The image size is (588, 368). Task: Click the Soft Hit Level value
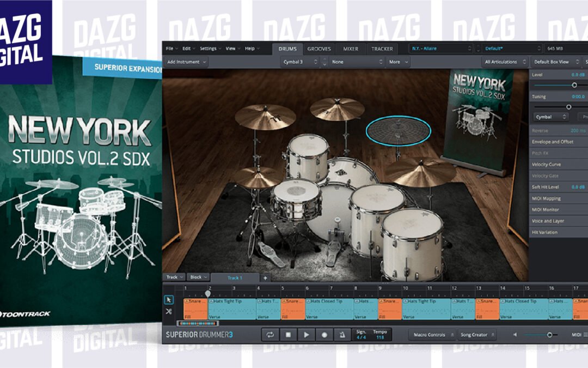pos(578,187)
